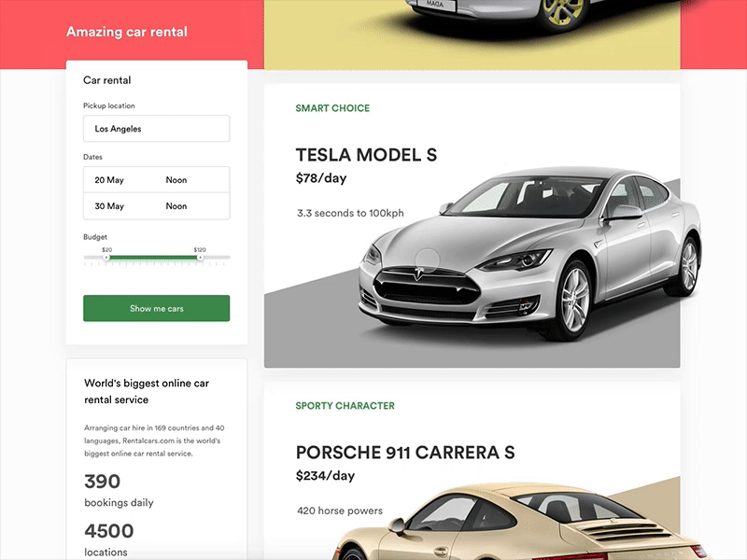Viewport: 747px width, 560px height.
Task: Click the $78/day Tesla price
Action: tap(321, 178)
